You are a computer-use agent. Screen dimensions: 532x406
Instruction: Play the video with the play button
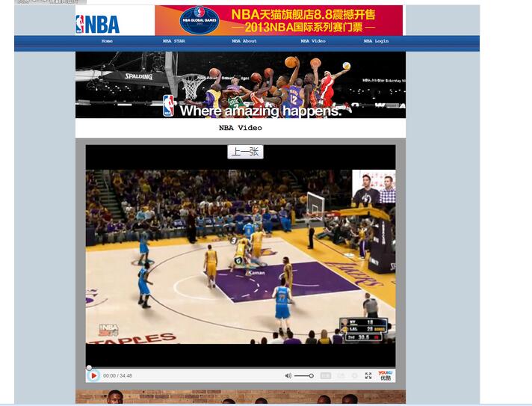point(93,375)
